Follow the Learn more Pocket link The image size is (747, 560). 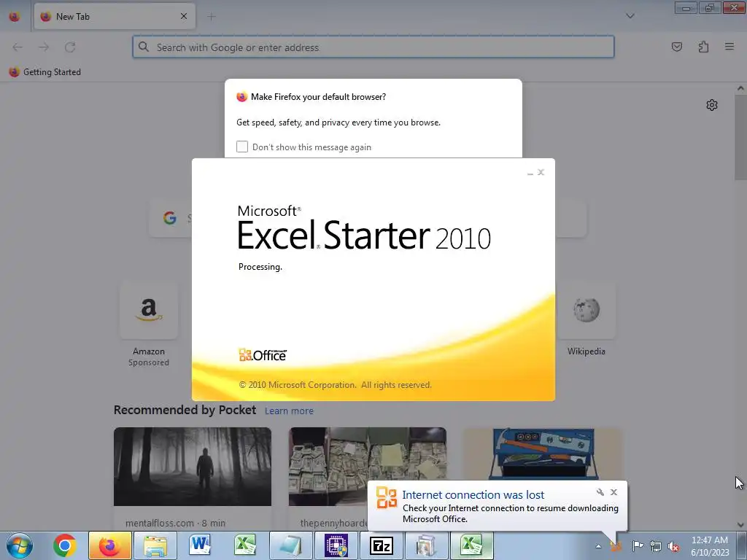pyautogui.click(x=289, y=411)
